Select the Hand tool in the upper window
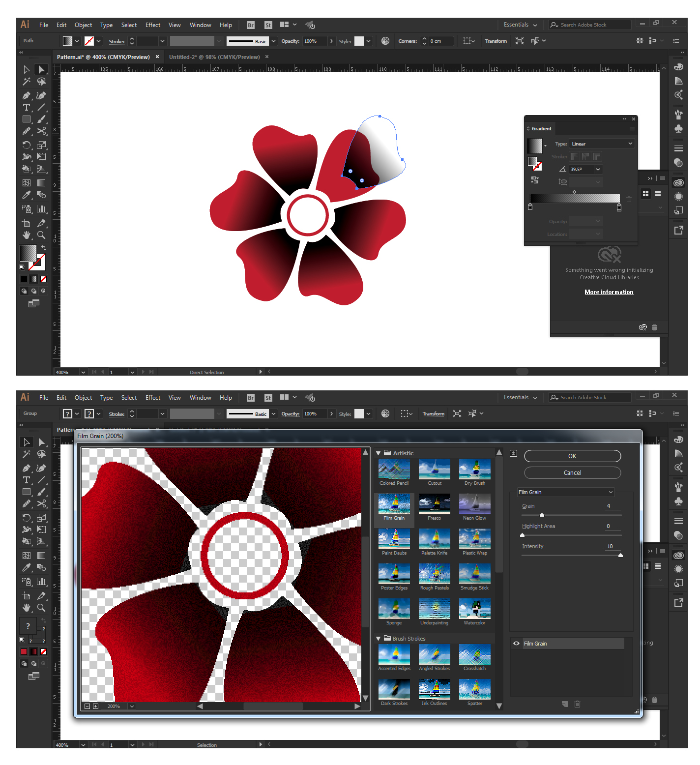 pyautogui.click(x=27, y=235)
